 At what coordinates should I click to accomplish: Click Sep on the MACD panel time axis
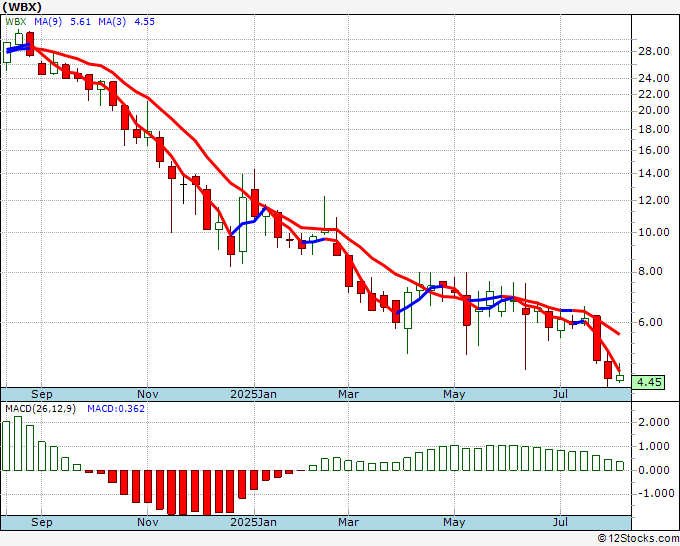[42, 522]
